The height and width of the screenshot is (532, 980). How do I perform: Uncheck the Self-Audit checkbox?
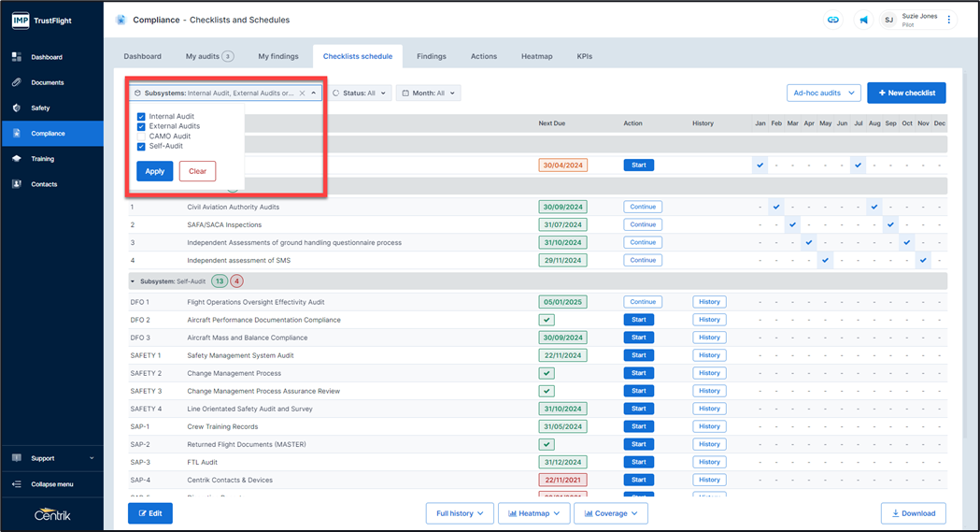pyautogui.click(x=141, y=147)
